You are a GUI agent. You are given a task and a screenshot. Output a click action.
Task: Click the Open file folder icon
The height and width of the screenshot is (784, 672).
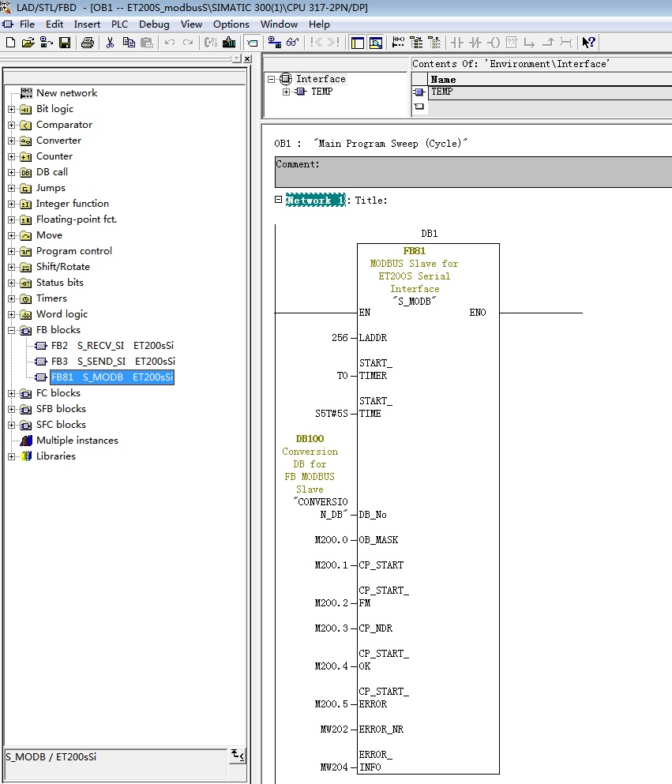pyautogui.click(x=28, y=43)
